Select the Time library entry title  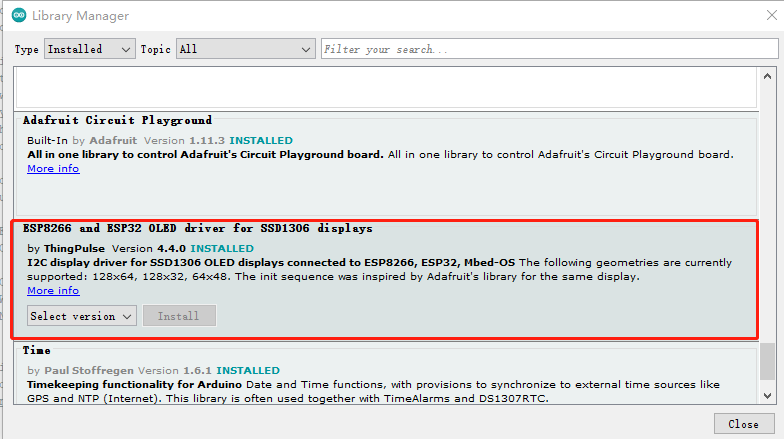(x=36, y=350)
